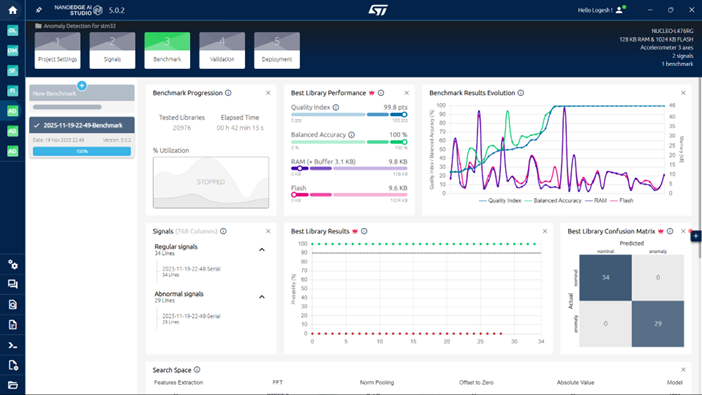This screenshot has width=702, height=395.
Task: Show info for Best Library Performance
Action: (x=381, y=93)
